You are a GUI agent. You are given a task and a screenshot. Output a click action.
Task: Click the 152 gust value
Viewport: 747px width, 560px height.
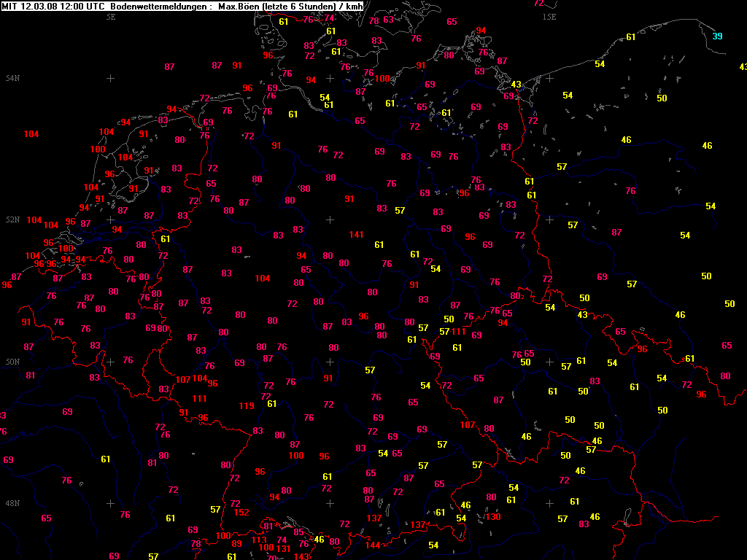[x=242, y=513]
